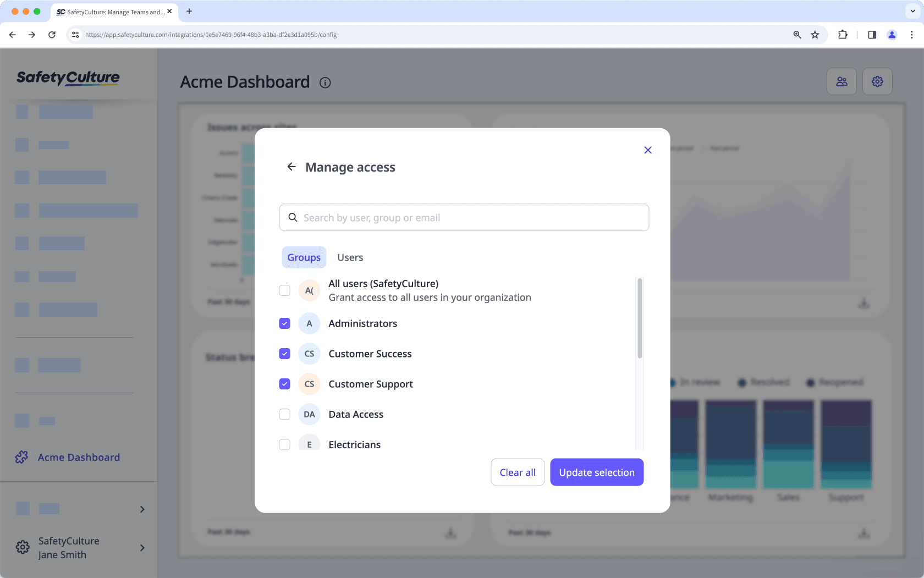
Task: Click the Clear all button
Action: point(518,472)
